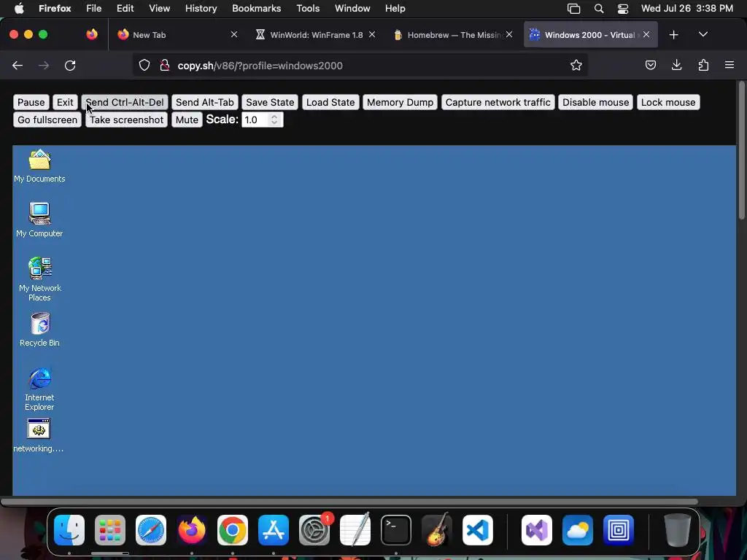Open Firefox application hamburger menu
This screenshot has height=560, width=747.
729,66
